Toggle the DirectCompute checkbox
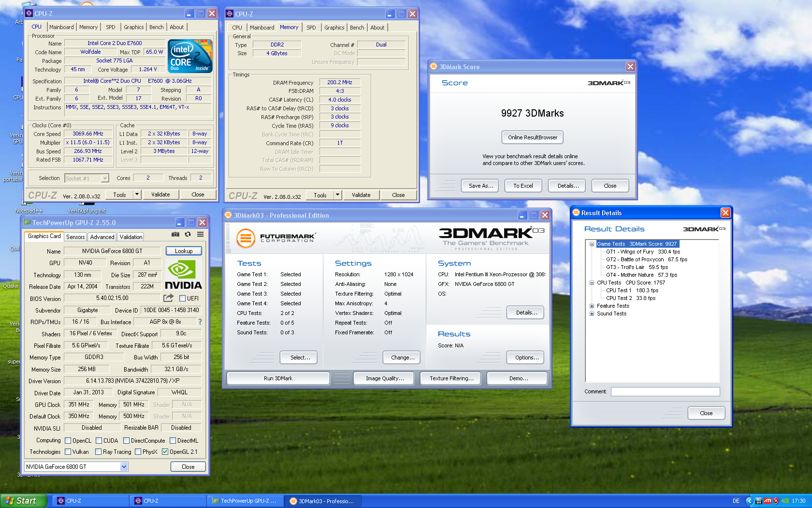Image resolution: width=812 pixels, height=508 pixels. click(126, 441)
